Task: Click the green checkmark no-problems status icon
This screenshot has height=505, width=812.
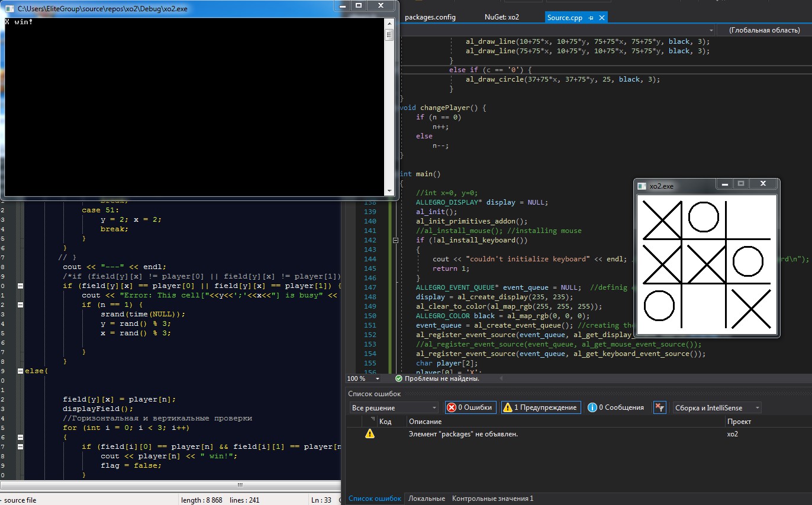Action: (398, 378)
